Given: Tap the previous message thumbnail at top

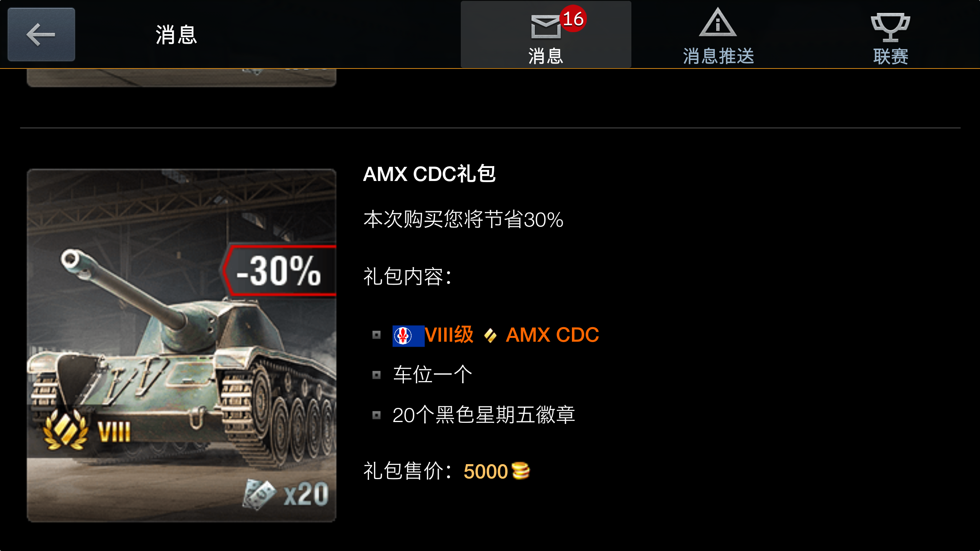Looking at the screenshot, I should (x=181, y=78).
